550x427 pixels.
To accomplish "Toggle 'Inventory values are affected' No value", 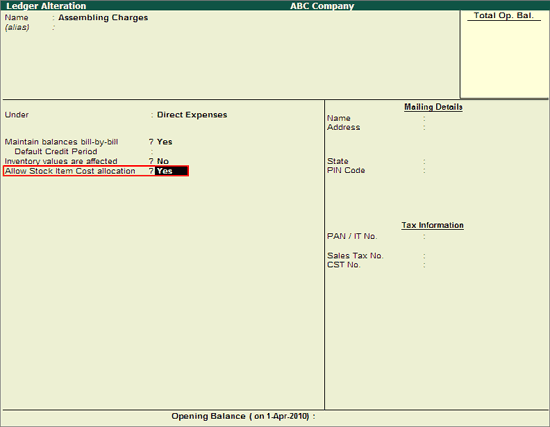I will point(163,161).
